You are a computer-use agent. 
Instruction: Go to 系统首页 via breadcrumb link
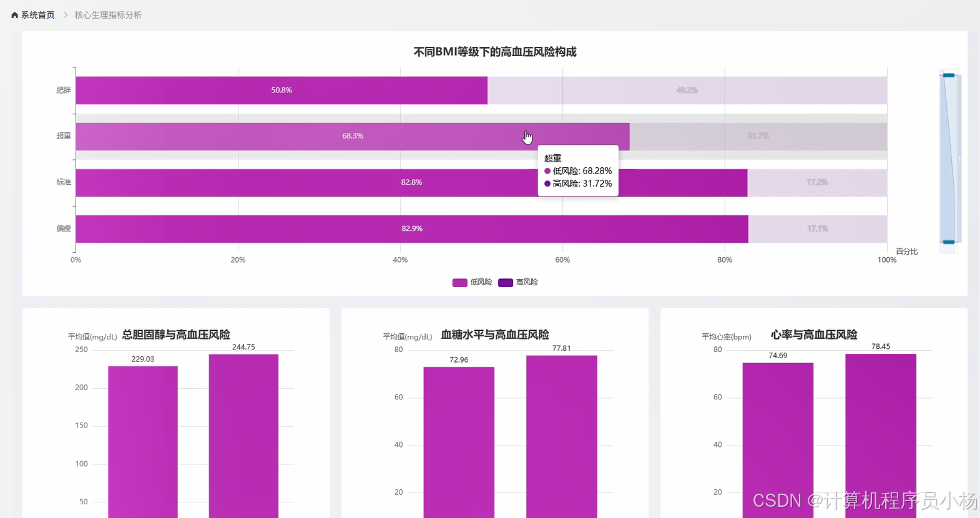click(38, 15)
